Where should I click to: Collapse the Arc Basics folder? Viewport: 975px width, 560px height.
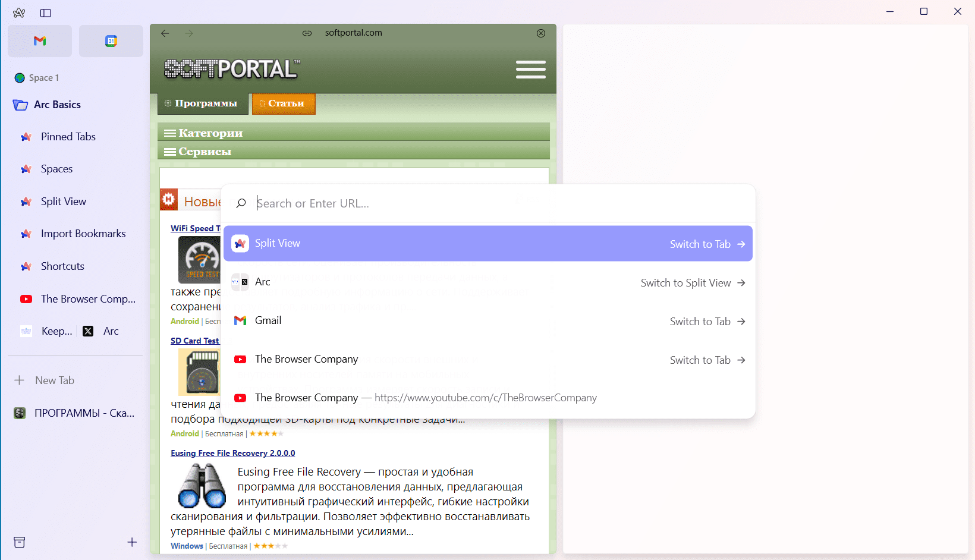(46, 105)
